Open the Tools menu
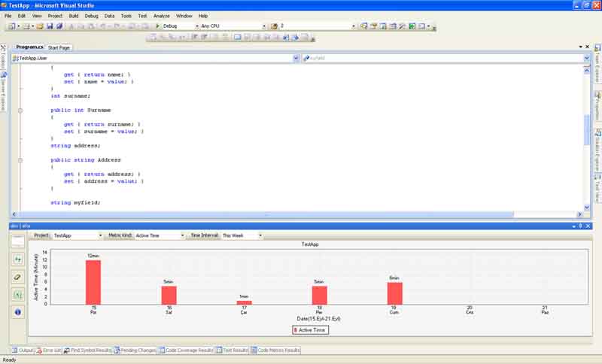The width and height of the screenshot is (602, 364). tap(126, 16)
